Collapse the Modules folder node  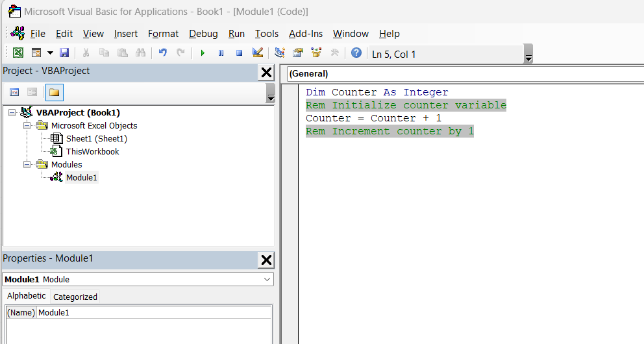tap(27, 165)
